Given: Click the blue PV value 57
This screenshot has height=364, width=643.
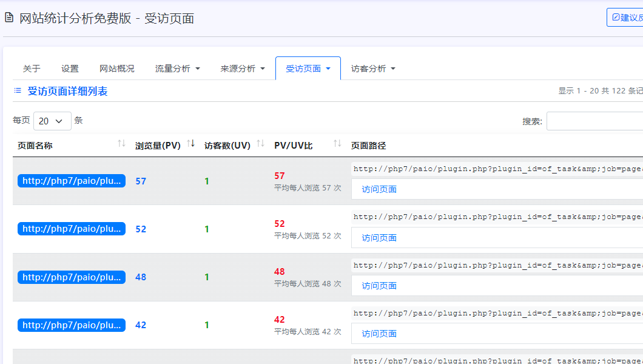Looking at the screenshot, I should [x=141, y=181].
